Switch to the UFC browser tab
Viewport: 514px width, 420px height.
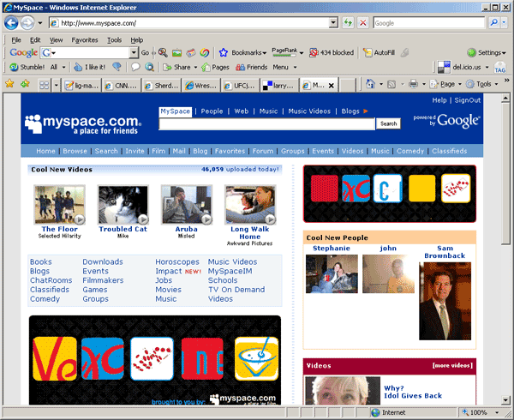tap(240, 86)
